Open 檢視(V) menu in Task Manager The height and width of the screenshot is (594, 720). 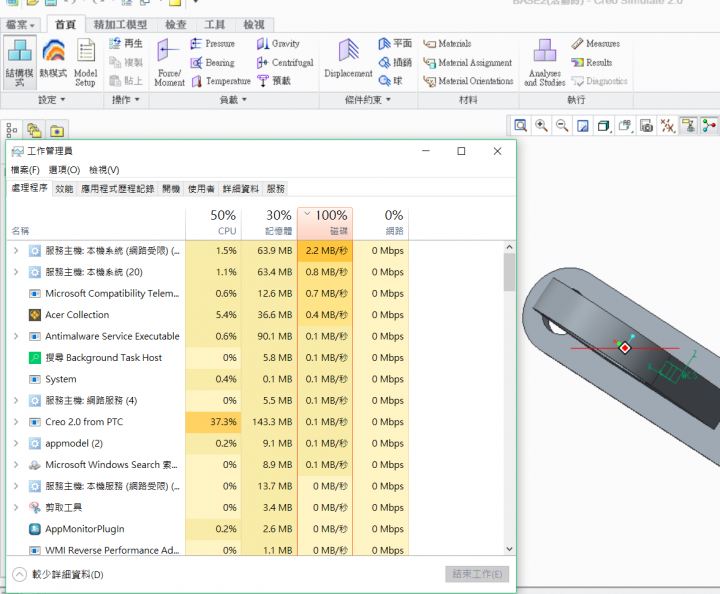104,170
